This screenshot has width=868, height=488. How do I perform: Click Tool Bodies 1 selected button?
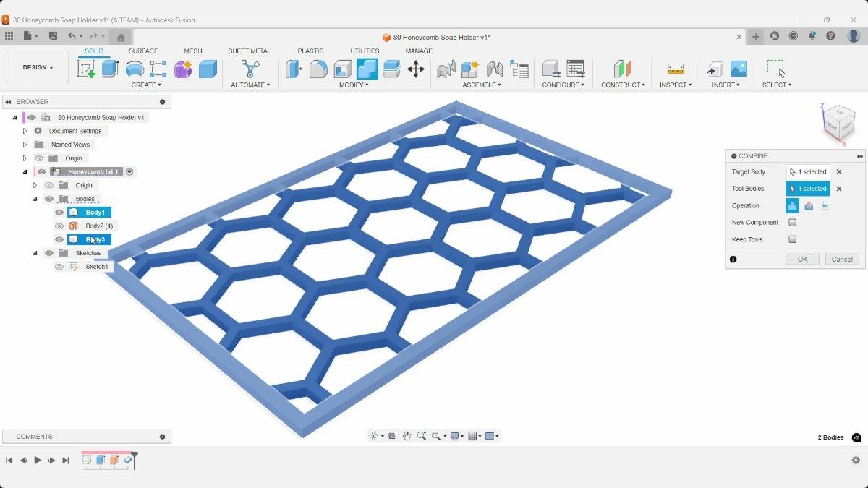click(808, 189)
